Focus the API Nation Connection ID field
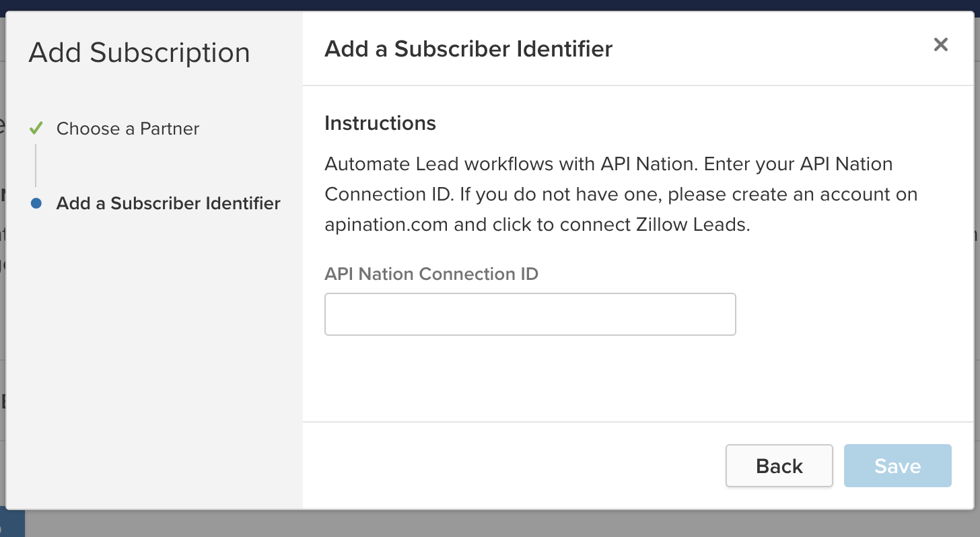This screenshot has width=980, height=537. 530,314
